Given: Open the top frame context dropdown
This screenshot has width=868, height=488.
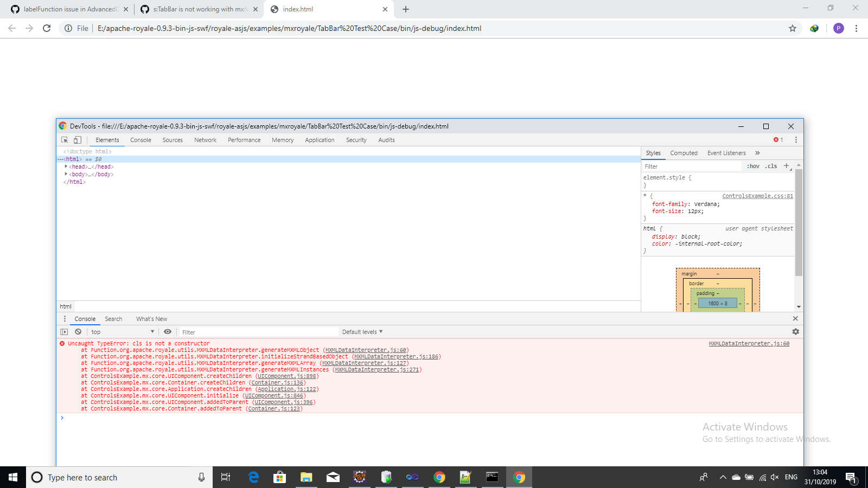Looking at the screenshot, I should tap(122, 331).
